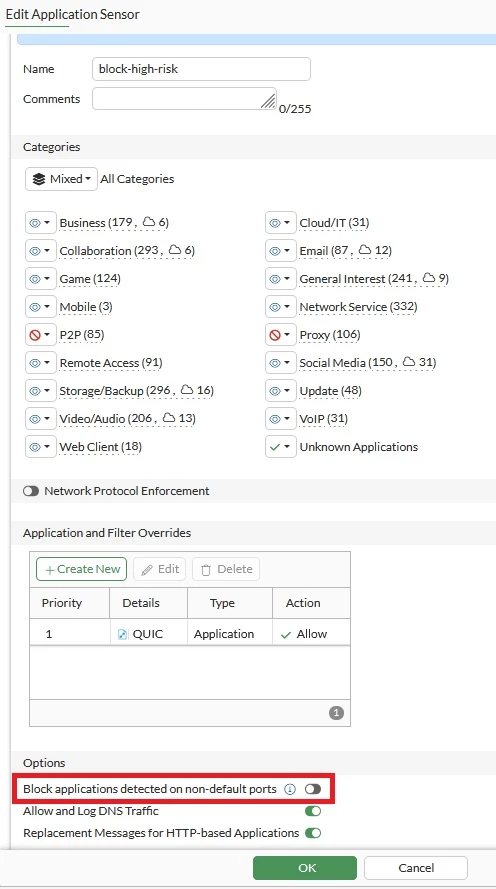
Task: Click the override count badge
Action: click(x=336, y=713)
